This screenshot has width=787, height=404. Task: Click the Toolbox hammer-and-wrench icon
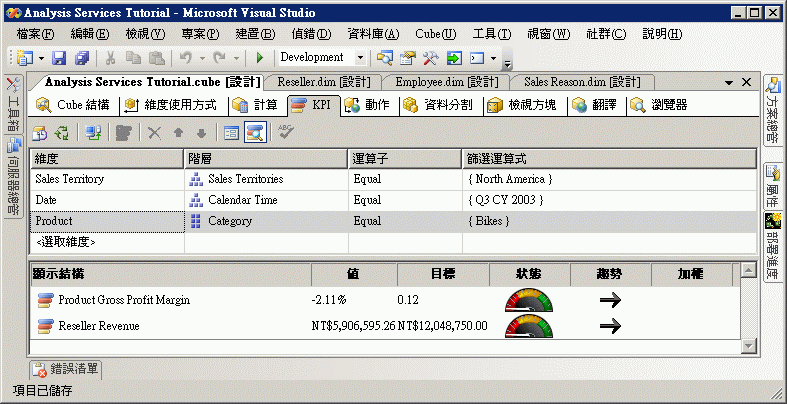tap(431, 58)
